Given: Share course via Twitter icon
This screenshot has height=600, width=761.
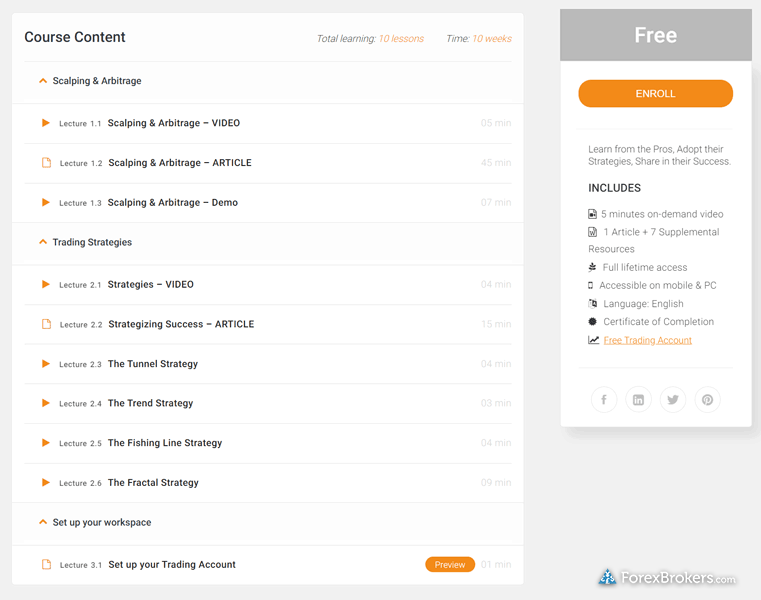Looking at the screenshot, I should (x=673, y=400).
